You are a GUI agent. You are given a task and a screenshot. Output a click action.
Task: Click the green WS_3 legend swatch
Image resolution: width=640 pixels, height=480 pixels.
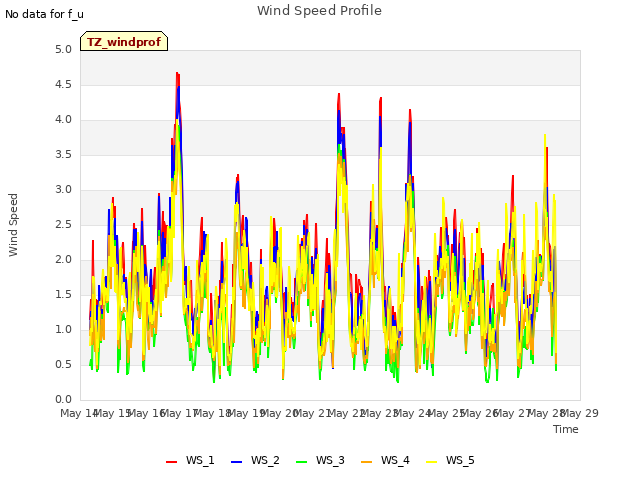pos(301,462)
